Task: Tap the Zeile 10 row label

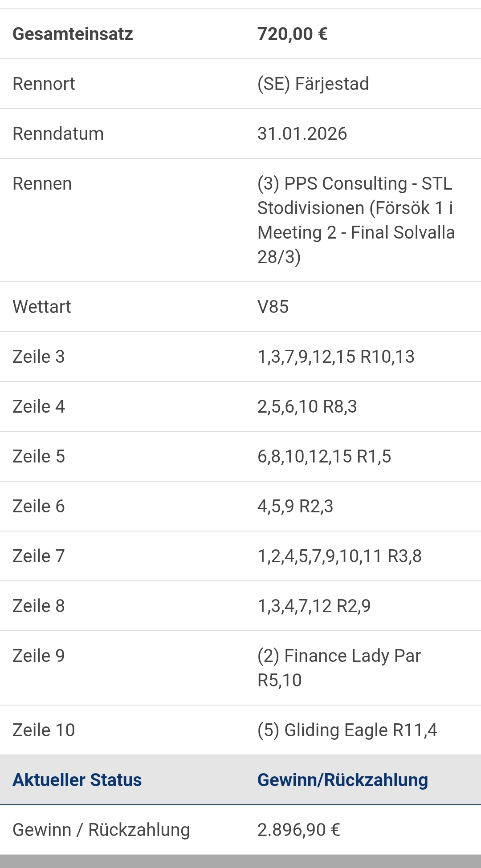Action: [x=44, y=730]
